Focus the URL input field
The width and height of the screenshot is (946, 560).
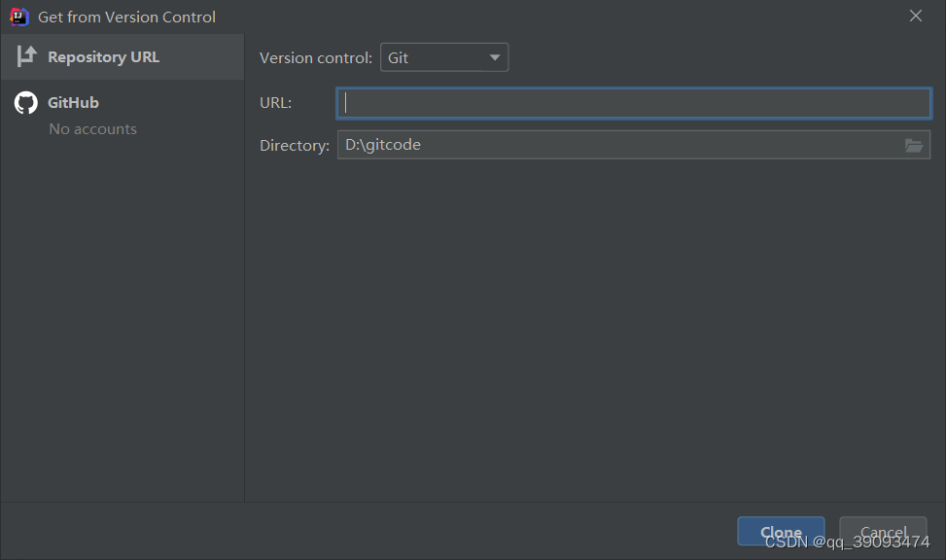tap(634, 103)
